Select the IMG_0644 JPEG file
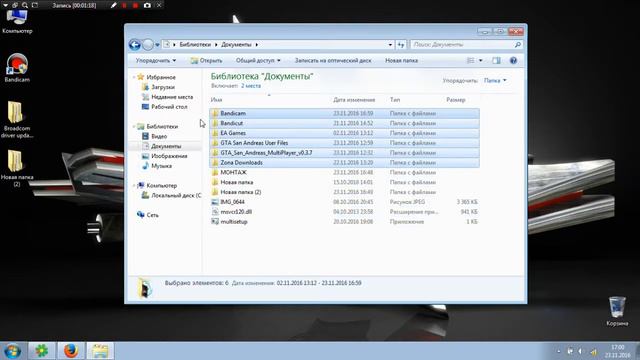This screenshot has width=640, height=360. coord(344,202)
